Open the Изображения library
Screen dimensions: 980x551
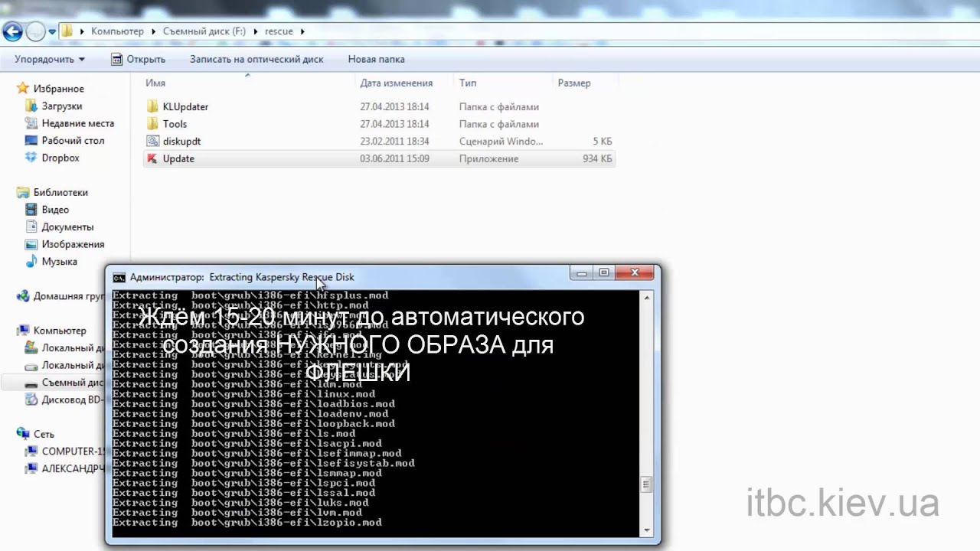click(73, 244)
